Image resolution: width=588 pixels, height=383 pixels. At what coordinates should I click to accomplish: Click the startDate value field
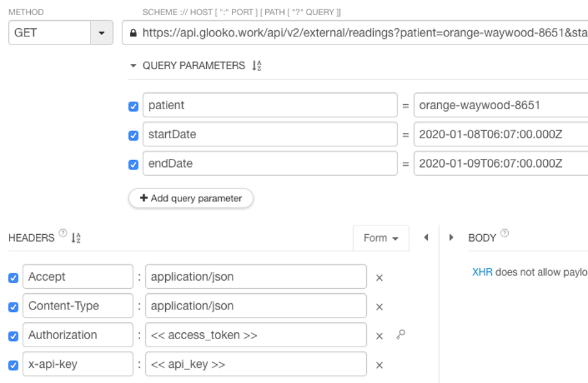point(503,134)
